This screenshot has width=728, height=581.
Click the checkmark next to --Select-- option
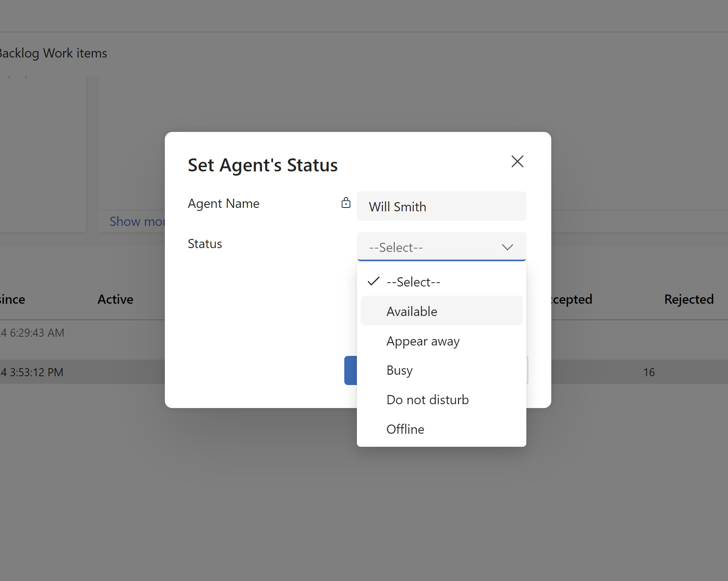click(373, 281)
